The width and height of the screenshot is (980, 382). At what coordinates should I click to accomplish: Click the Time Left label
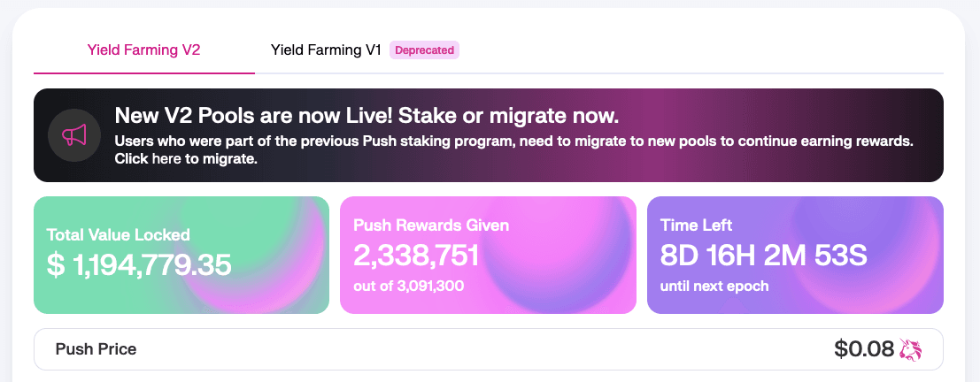[x=696, y=225]
